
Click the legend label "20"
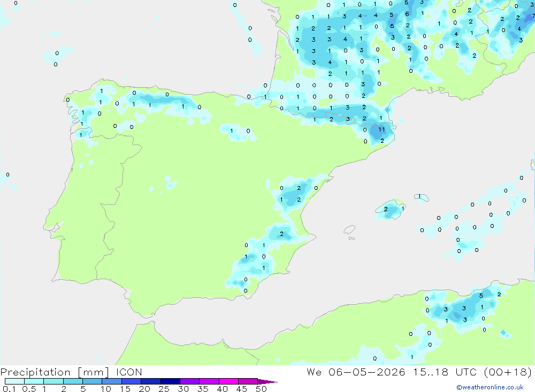(144, 389)
